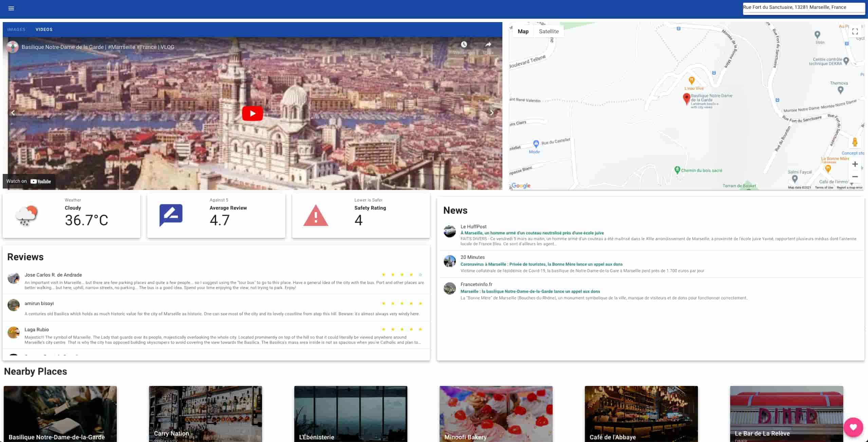Open the Minoofi Bakery nearby place card

tap(496, 414)
